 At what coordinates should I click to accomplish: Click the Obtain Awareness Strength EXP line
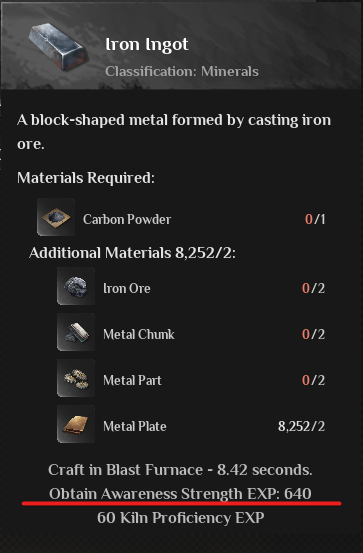coord(180,494)
